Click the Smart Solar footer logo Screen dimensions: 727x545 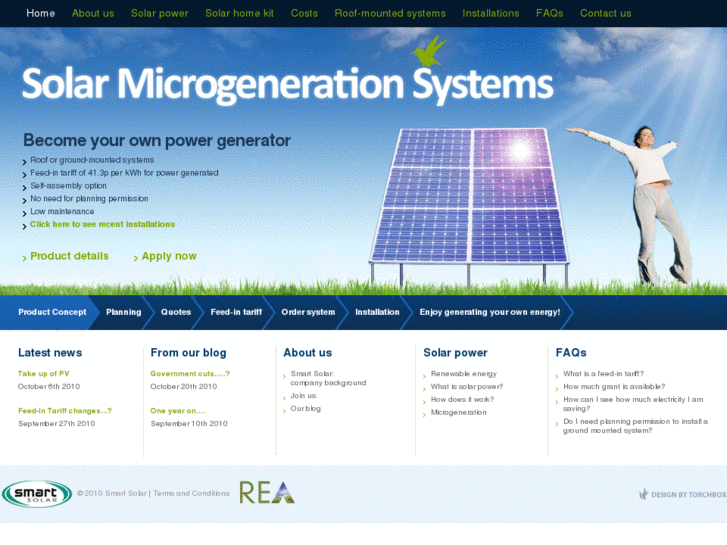(x=37, y=494)
